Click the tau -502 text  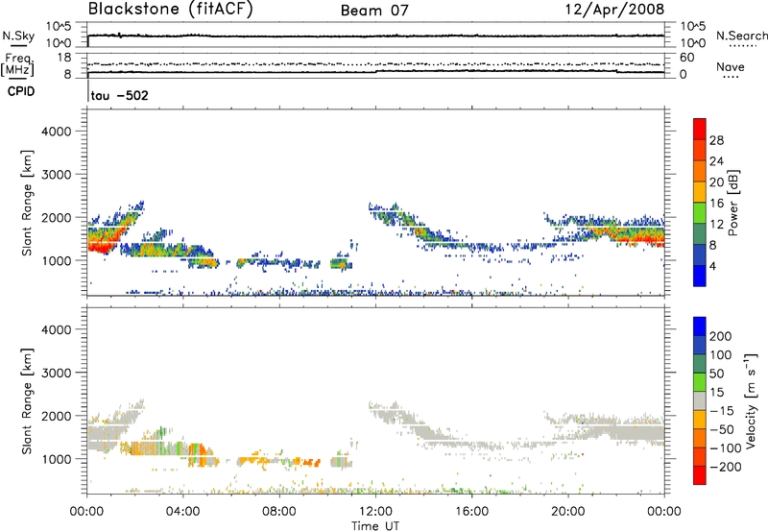(x=119, y=95)
